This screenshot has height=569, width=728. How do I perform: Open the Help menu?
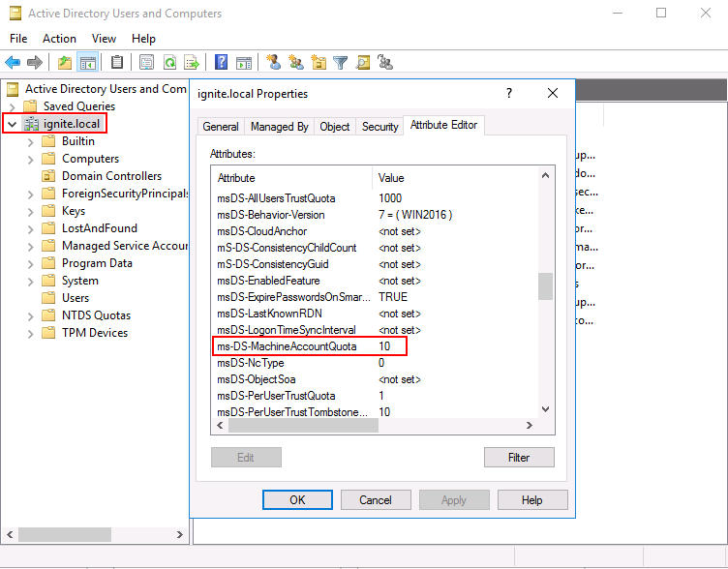pyautogui.click(x=143, y=39)
